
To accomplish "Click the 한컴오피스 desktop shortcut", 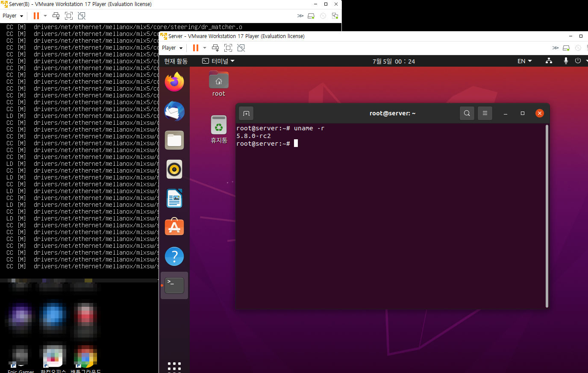I will [x=53, y=359].
